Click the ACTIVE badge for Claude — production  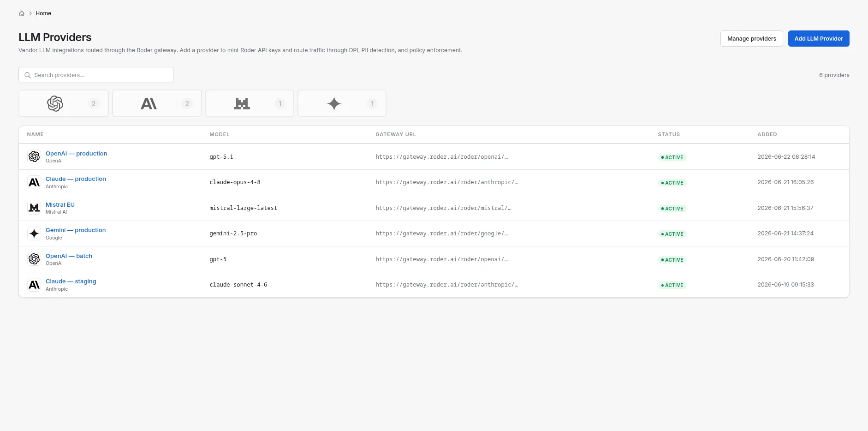pyautogui.click(x=672, y=183)
